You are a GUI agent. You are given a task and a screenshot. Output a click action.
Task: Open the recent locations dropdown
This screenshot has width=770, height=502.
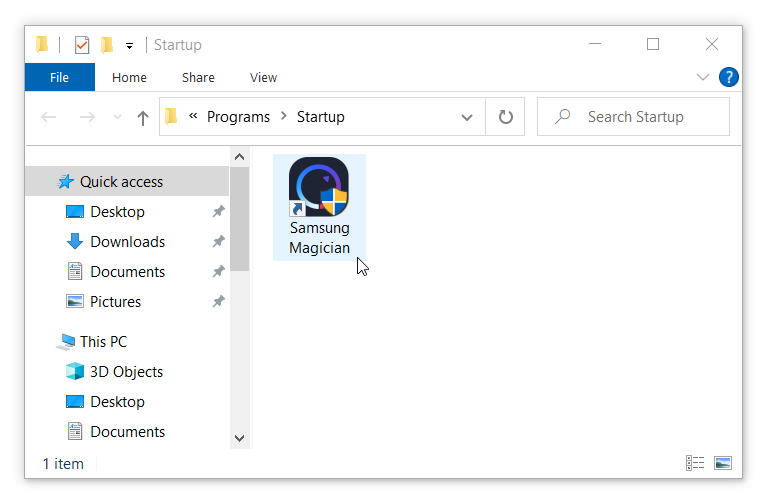(117, 117)
